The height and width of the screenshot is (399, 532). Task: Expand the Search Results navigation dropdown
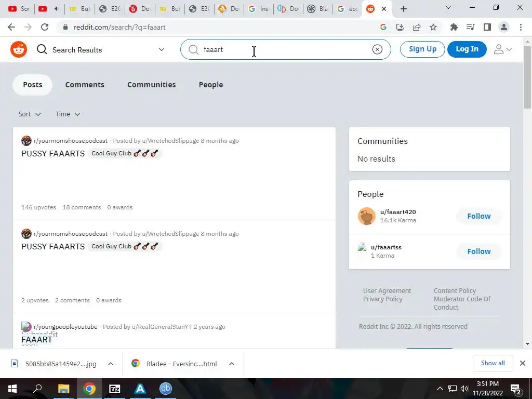tap(162, 49)
